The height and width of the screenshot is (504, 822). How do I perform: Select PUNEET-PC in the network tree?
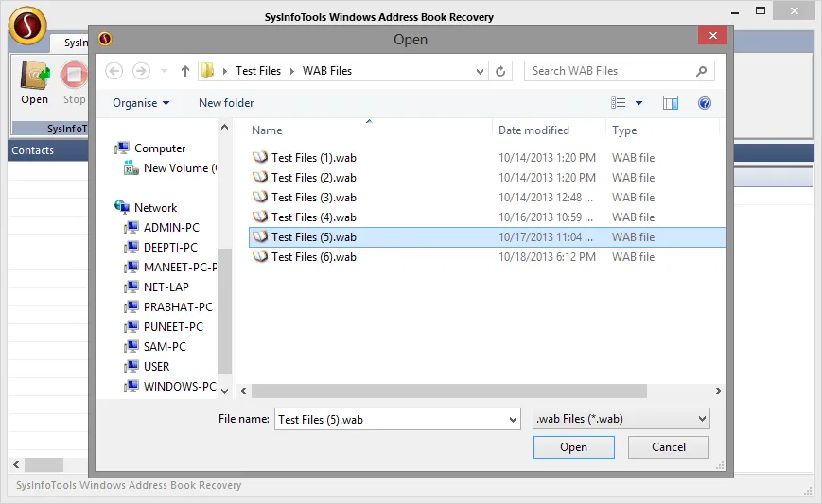tap(173, 327)
